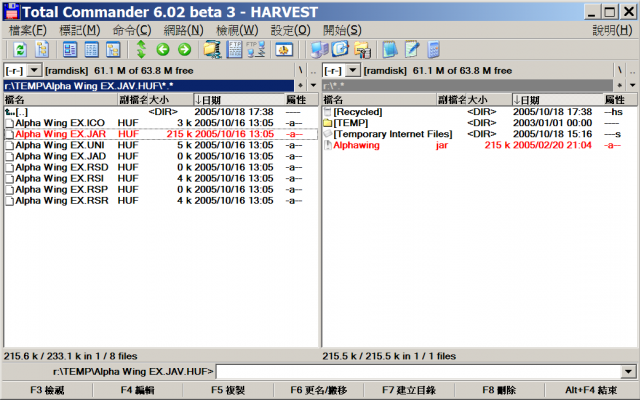Select file Alpha Wing EX.JAD

[161, 156]
